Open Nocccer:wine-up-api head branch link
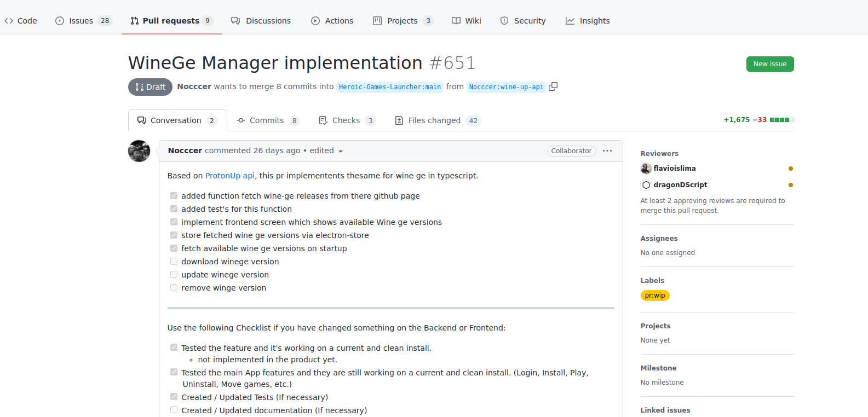The width and height of the screenshot is (868, 417). (506, 87)
